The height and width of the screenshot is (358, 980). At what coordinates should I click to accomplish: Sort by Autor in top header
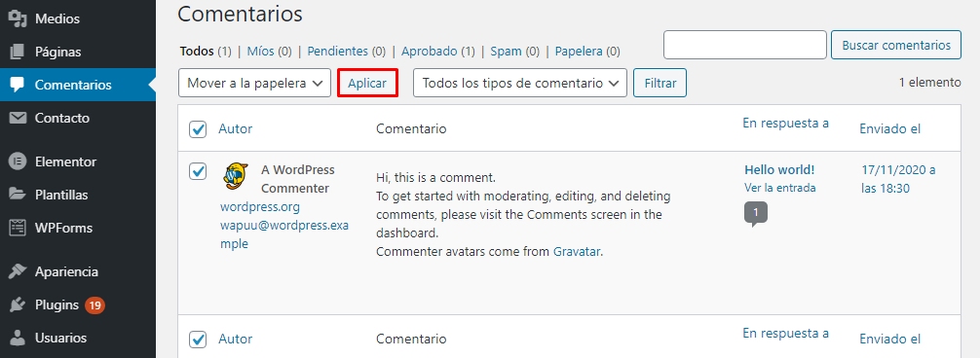click(236, 129)
